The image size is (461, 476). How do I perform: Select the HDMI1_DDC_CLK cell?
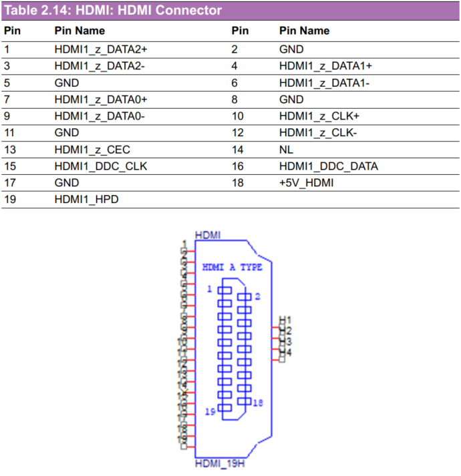[x=100, y=166]
